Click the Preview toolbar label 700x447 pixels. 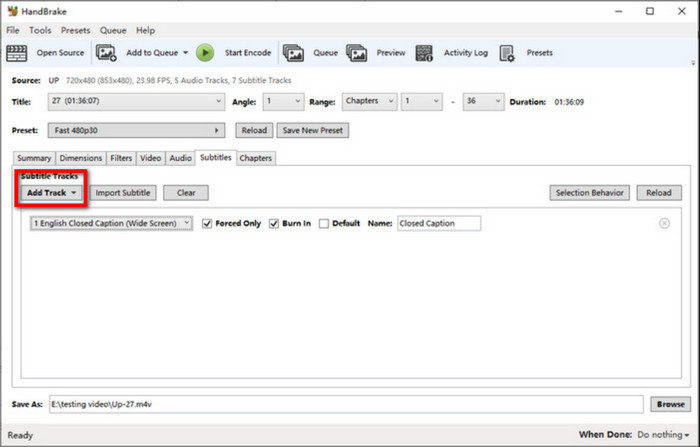click(x=391, y=53)
